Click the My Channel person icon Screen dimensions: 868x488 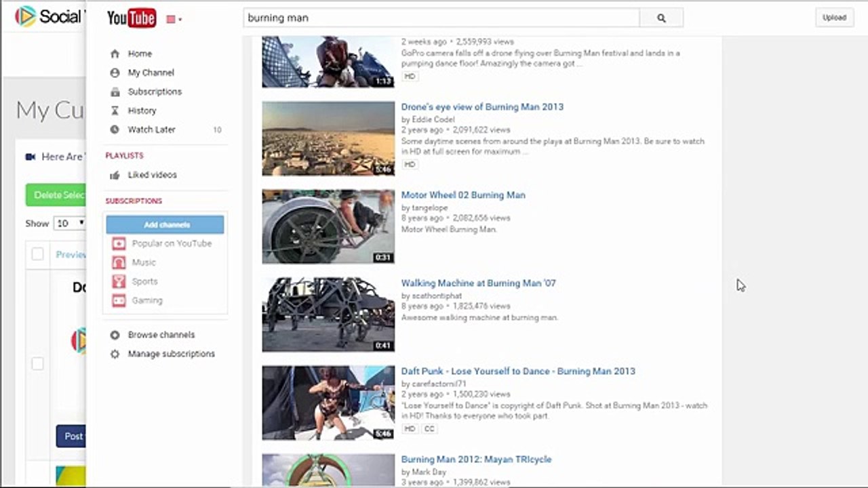pos(115,73)
